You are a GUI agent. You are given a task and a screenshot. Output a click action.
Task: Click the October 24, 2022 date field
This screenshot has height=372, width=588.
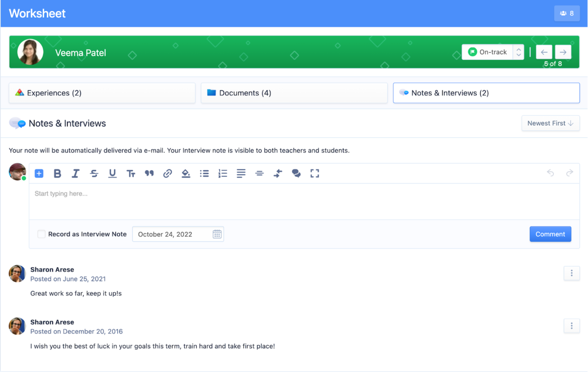pos(178,234)
